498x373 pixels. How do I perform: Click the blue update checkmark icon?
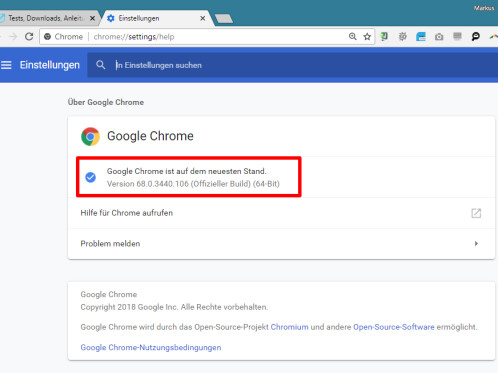pyautogui.click(x=90, y=177)
